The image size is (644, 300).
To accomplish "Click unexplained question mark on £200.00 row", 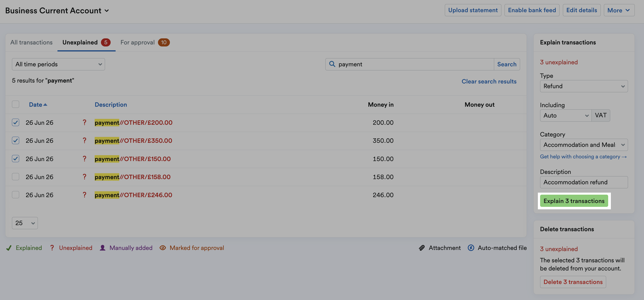I will (x=84, y=122).
